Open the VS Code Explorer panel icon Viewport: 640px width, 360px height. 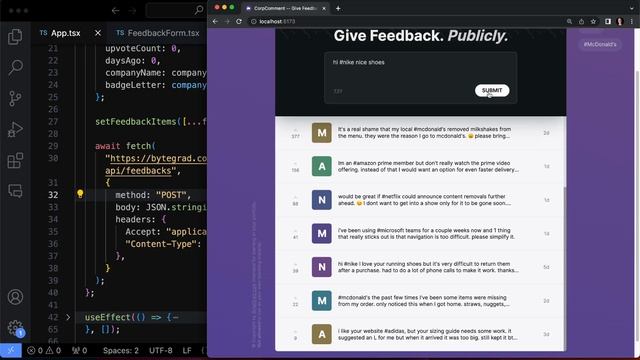[15, 37]
